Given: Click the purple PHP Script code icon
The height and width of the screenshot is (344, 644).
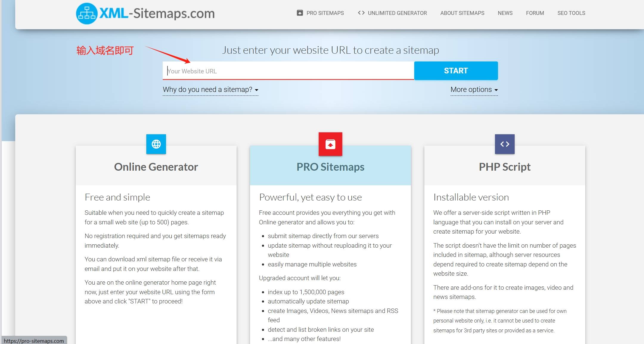Looking at the screenshot, I should click(505, 144).
